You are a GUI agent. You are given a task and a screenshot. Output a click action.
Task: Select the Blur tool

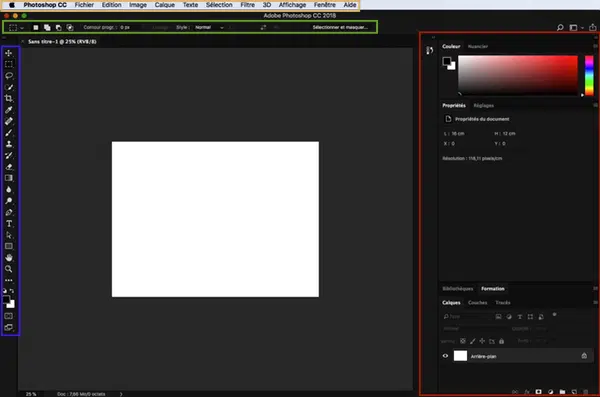point(8,190)
